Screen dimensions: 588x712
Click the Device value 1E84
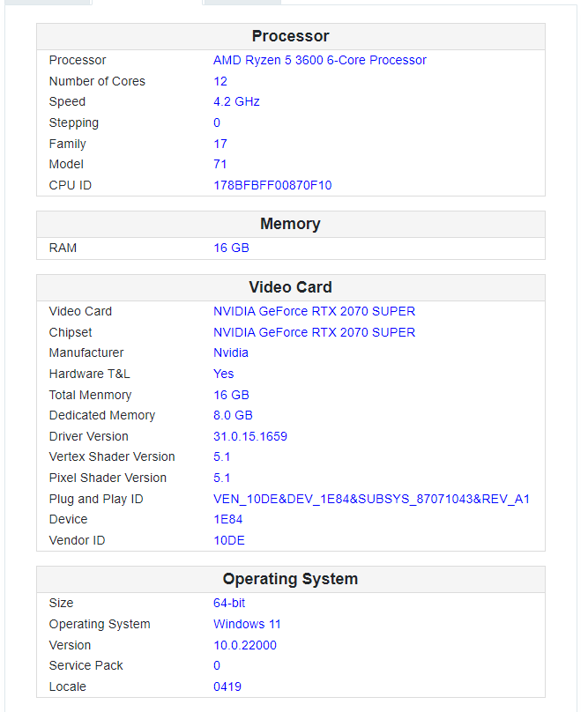pyautogui.click(x=228, y=520)
